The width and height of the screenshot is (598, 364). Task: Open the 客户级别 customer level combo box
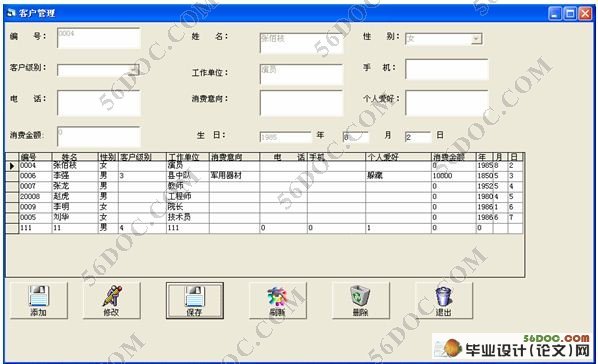98,70
